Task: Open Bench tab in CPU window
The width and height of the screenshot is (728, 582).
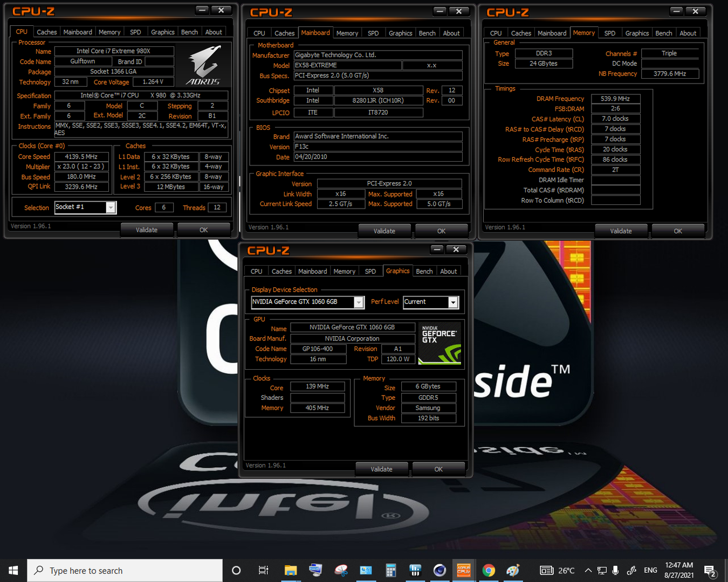Action: [189, 32]
